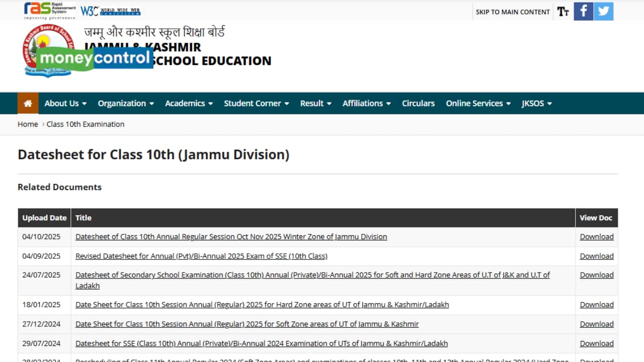
Task: Click the Upload Date column header
Action: (x=44, y=218)
